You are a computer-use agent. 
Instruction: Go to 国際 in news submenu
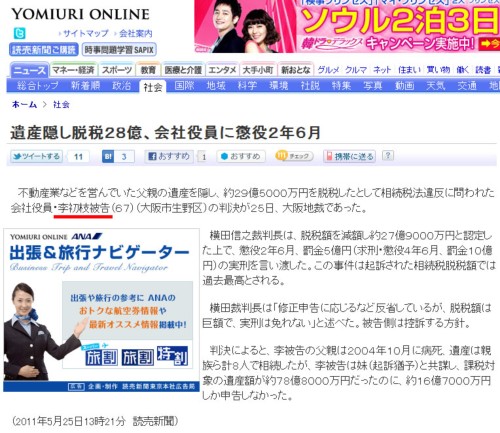(184, 86)
